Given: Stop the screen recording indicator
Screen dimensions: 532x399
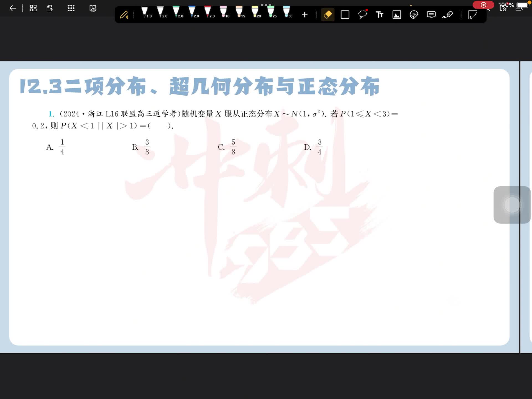Looking at the screenshot, I should tap(483, 5).
